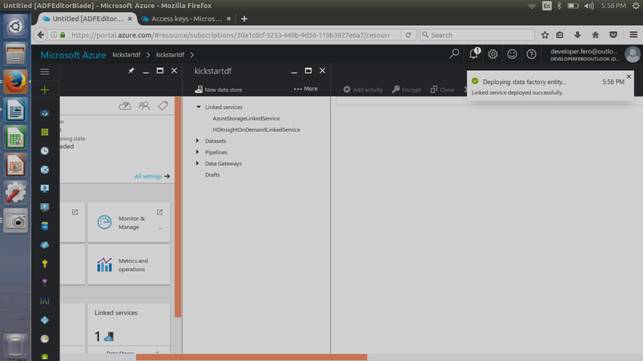Open LibreOffice Calc from launcher
Viewport: 643px width, 361px height.
(16, 138)
